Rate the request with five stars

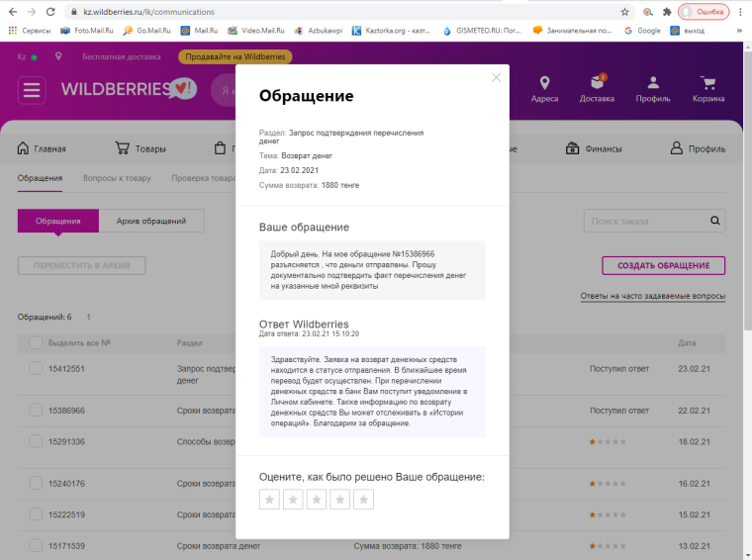(x=363, y=499)
